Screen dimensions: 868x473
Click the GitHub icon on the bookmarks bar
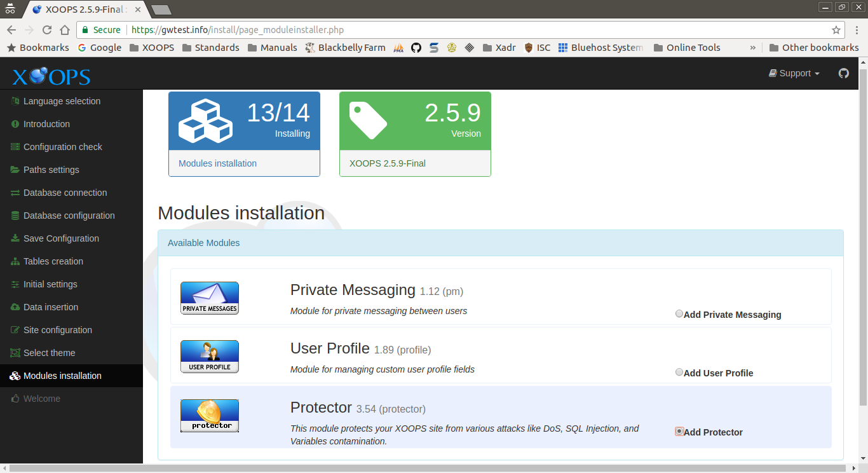(x=416, y=47)
